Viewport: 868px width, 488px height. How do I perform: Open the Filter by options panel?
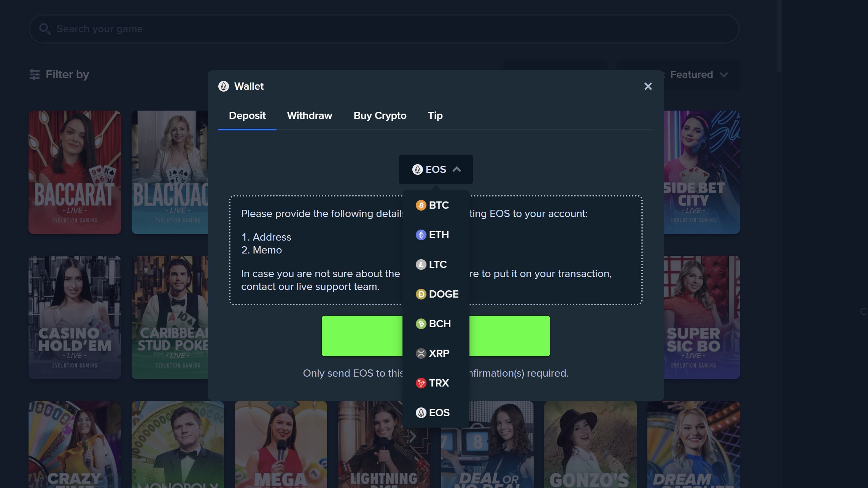pos(59,74)
